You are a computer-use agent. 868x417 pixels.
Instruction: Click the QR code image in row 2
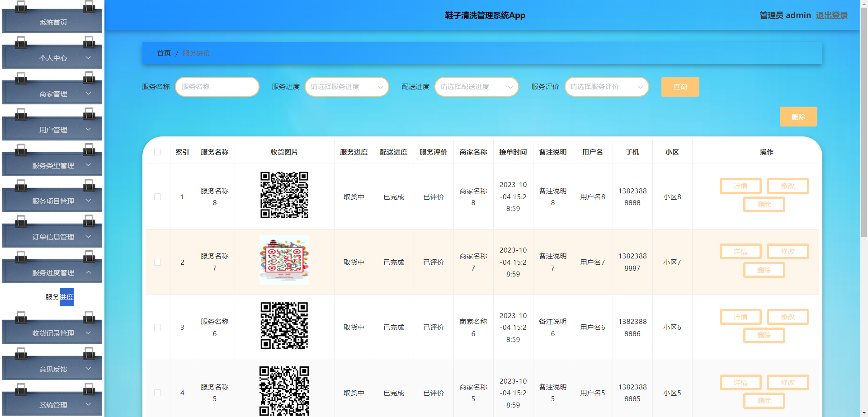(x=284, y=260)
